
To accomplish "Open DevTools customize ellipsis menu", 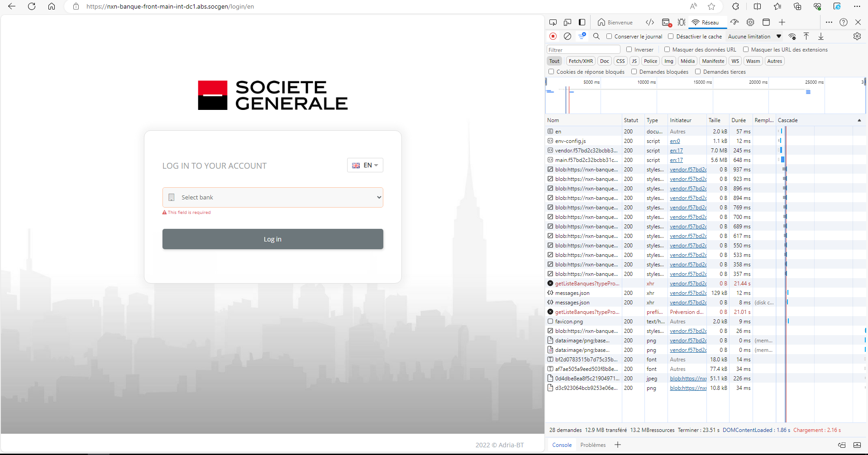I will [829, 22].
